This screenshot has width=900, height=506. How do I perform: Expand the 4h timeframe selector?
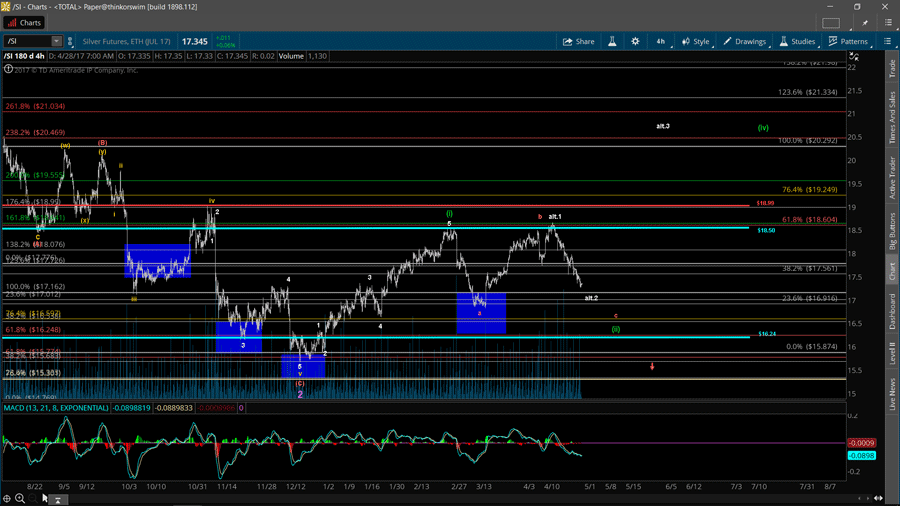coord(660,42)
